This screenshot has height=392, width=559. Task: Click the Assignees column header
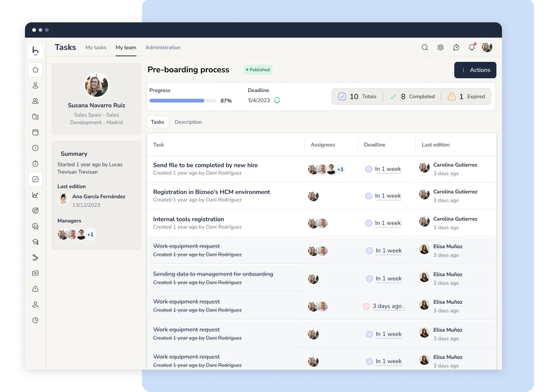[x=323, y=145]
